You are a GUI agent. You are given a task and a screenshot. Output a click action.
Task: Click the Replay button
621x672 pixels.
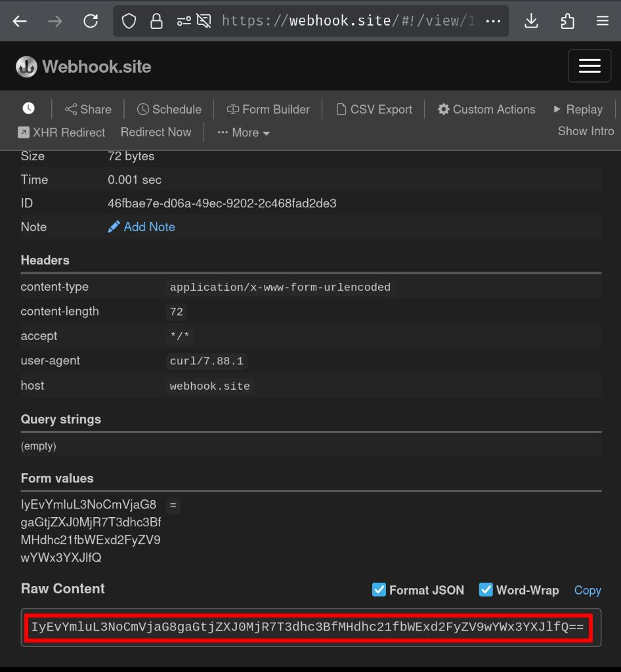coord(578,110)
